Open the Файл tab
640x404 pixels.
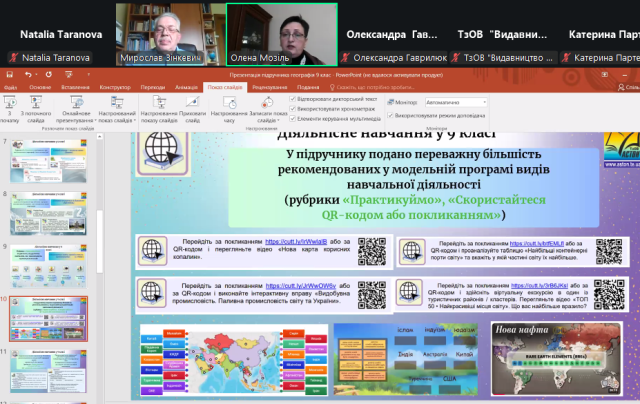[11, 87]
